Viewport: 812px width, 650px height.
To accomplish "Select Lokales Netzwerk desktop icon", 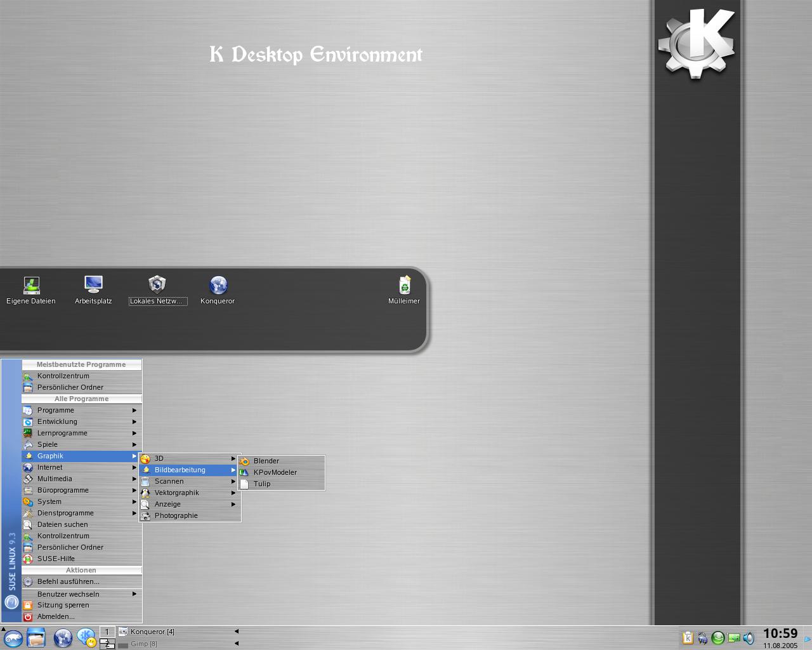I will (x=157, y=291).
